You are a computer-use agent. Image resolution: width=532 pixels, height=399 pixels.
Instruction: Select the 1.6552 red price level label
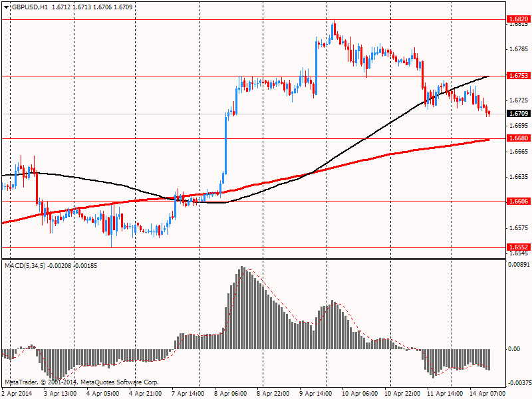[x=518, y=247]
